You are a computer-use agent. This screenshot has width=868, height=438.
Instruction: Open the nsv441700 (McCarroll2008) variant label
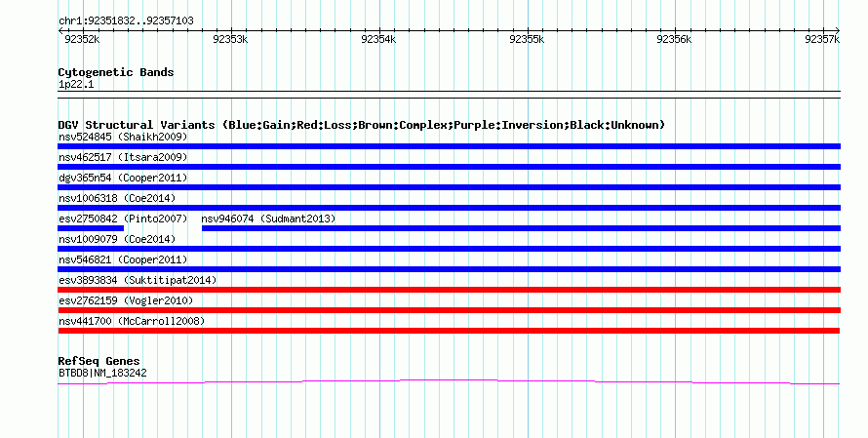(132, 321)
